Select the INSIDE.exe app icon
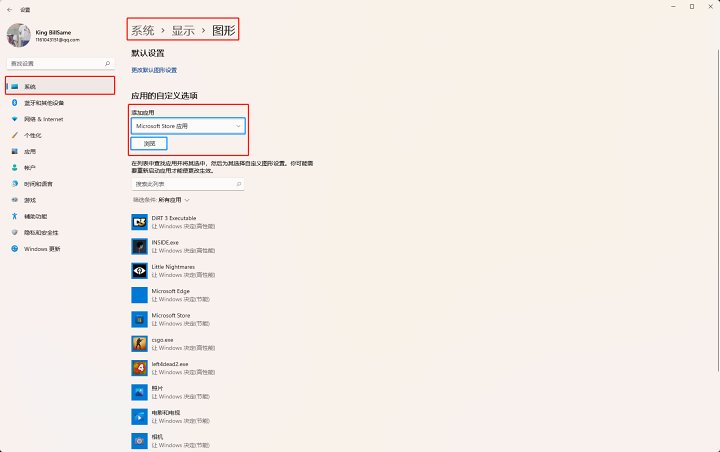The height and width of the screenshot is (452, 720). coord(139,247)
